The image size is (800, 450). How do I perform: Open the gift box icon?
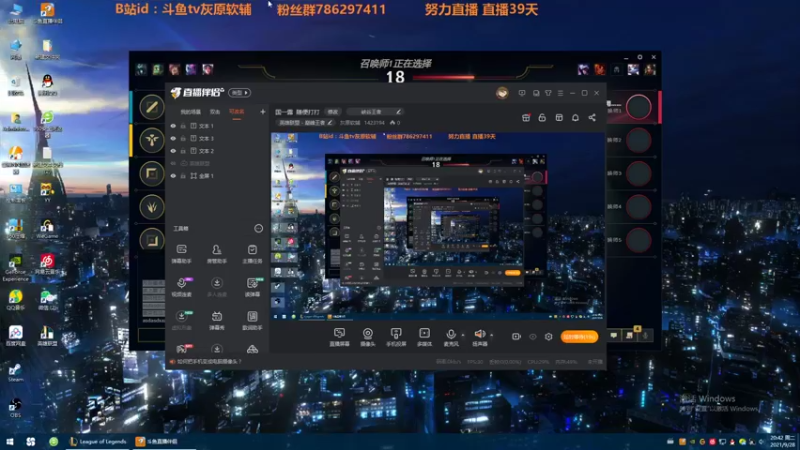pos(526,118)
